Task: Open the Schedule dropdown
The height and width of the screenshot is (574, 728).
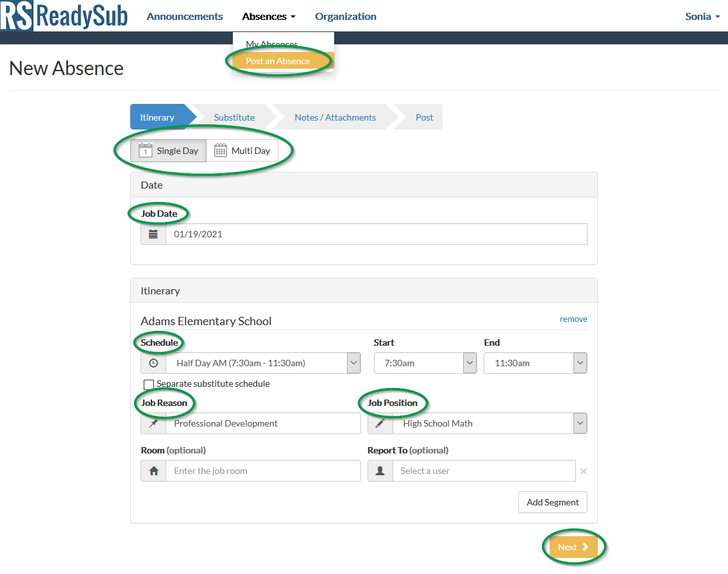Action: click(352, 363)
